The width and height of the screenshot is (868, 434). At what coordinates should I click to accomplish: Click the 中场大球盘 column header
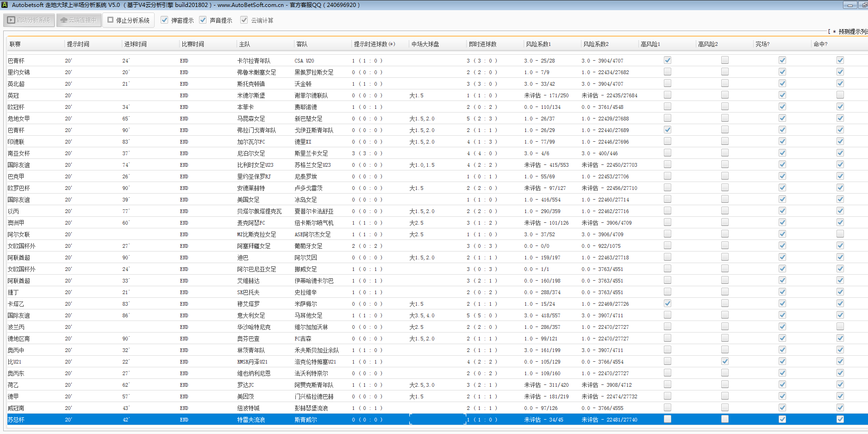[x=425, y=44]
